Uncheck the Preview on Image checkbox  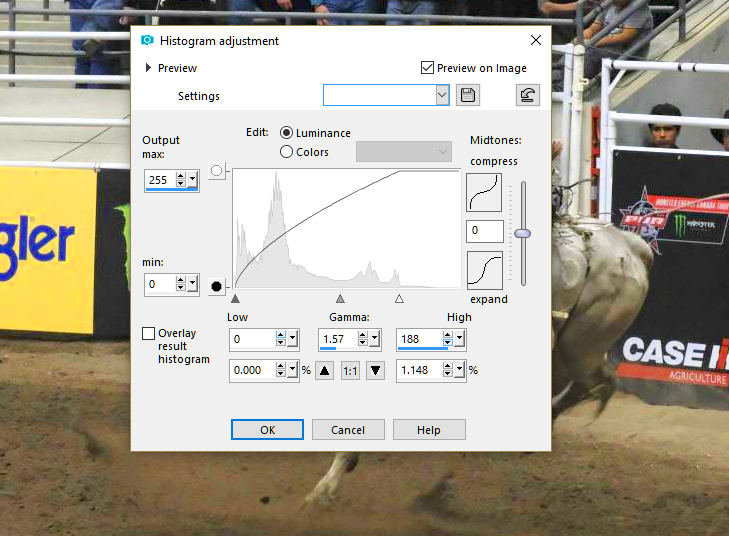coord(428,68)
